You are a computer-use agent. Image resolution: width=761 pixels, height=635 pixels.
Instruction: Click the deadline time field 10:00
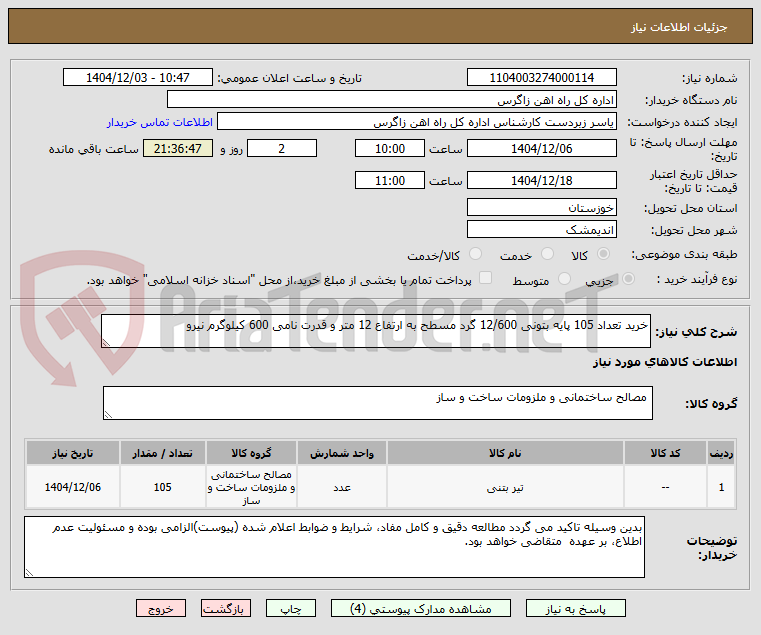(x=390, y=148)
